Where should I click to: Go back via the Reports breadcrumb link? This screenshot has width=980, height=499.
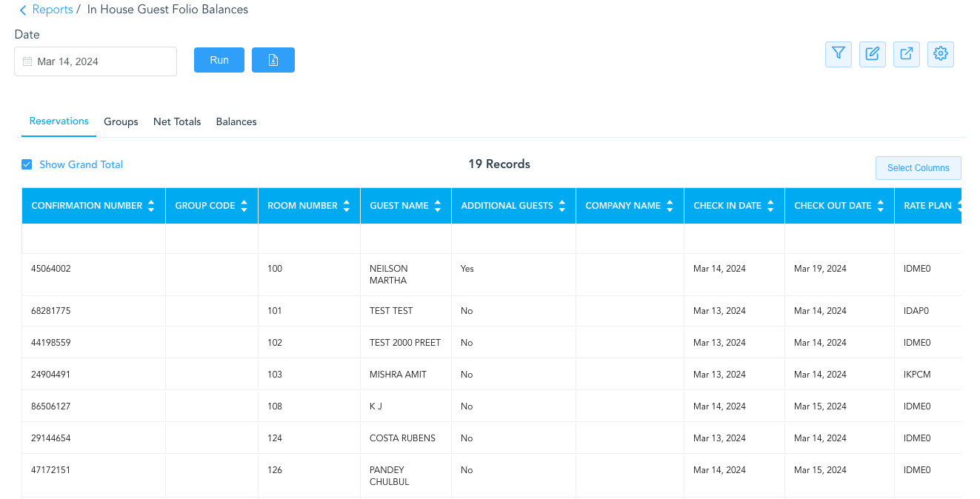tap(53, 10)
